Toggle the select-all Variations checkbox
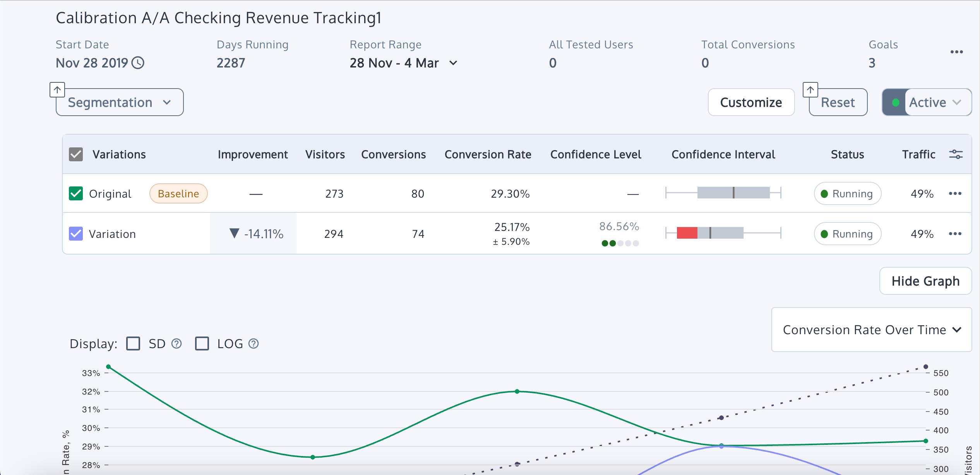980x475 pixels. coord(76,154)
